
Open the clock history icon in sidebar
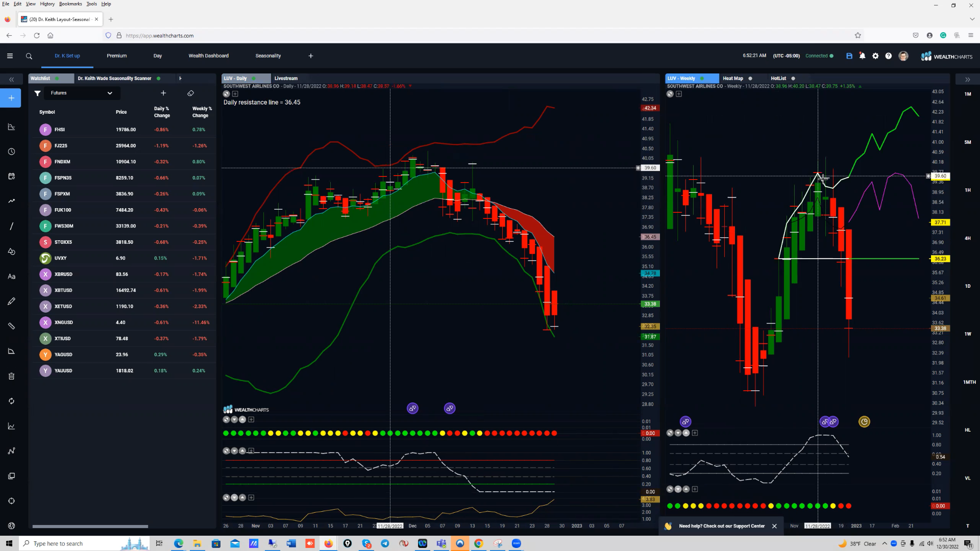tap(11, 152)
